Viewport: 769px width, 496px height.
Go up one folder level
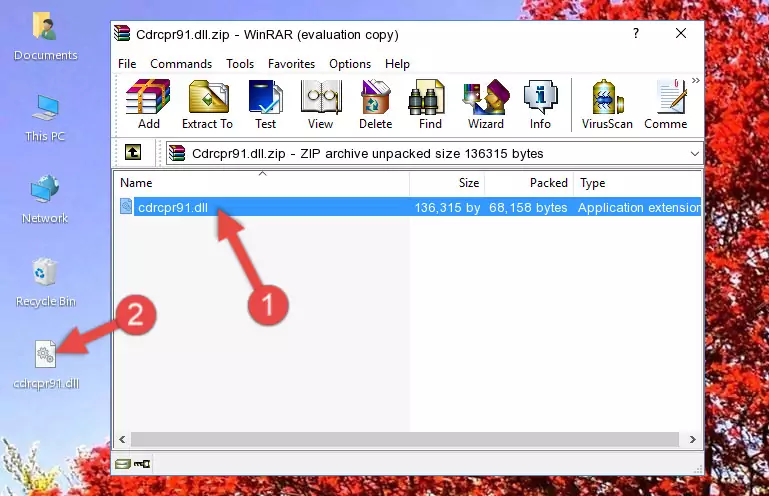coord(133,153)
